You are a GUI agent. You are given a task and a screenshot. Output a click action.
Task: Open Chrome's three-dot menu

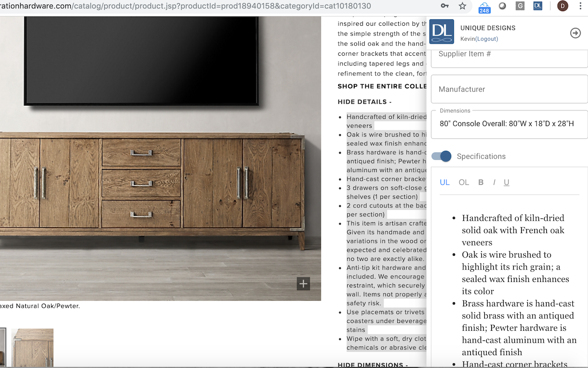pos(580,6)
